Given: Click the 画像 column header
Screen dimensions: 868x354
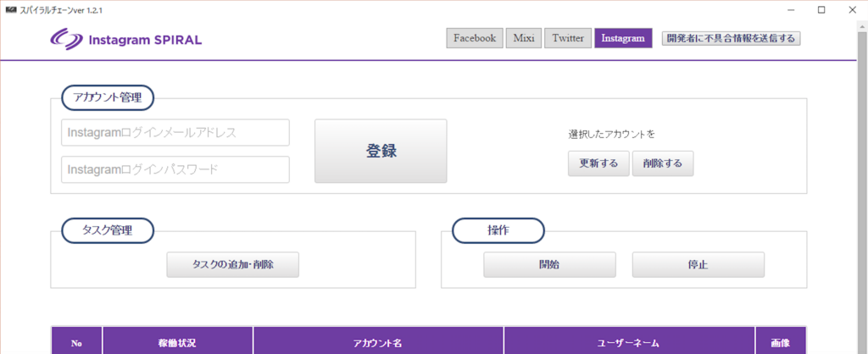Looking at the screenshot, I should (780, 342).
